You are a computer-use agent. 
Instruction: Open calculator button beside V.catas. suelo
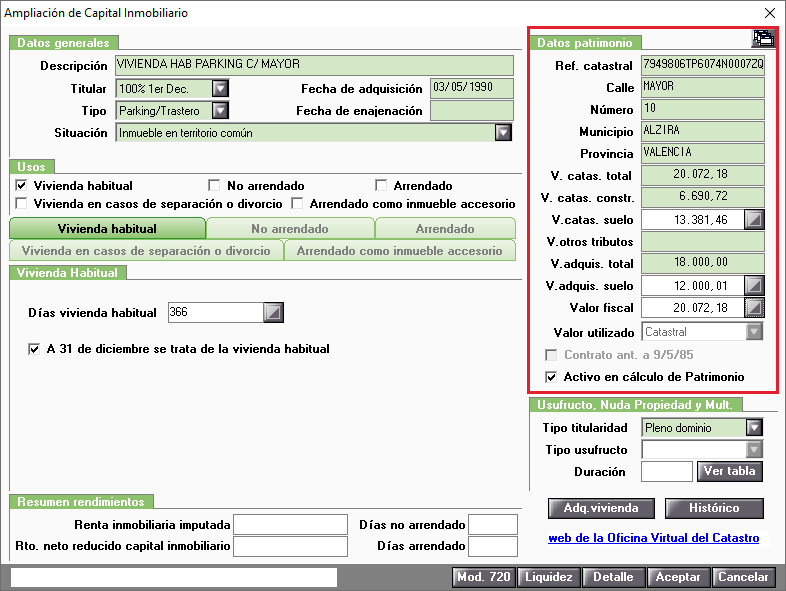point(754,220)
